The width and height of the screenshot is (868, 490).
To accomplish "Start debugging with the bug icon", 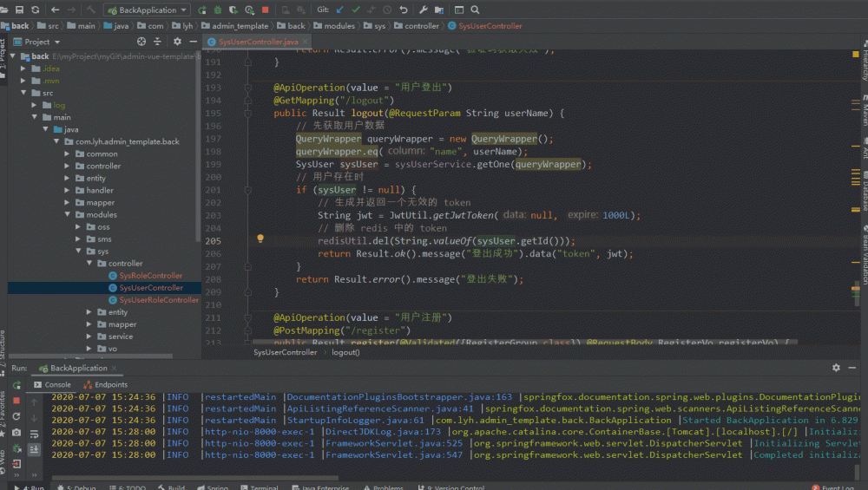I will pyautogui.click(x=218, y=10).
